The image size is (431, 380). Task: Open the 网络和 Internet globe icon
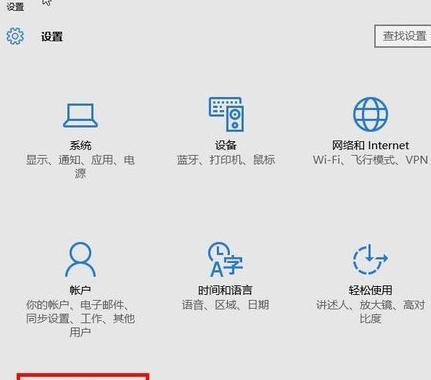click(370, 114)
